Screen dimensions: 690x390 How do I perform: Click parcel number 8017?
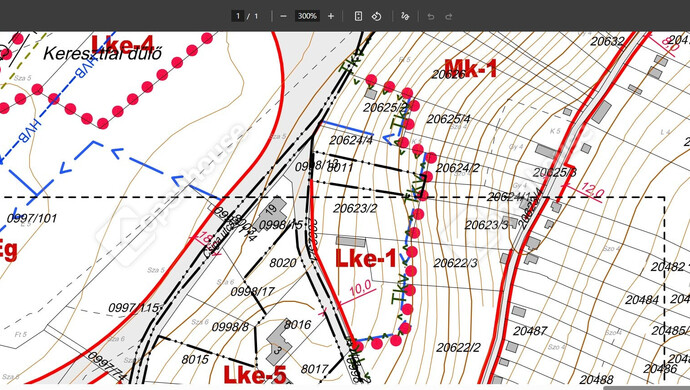pyautogui.click(x=315, y=369)
